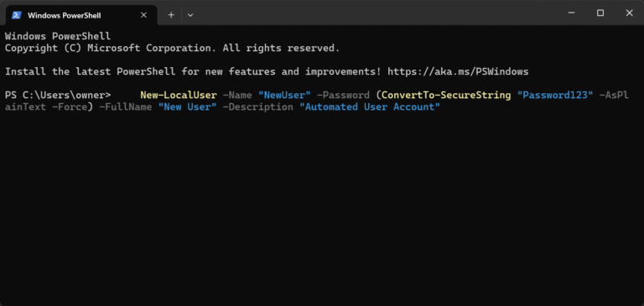Click the ConvertTo-SecureString cmdlet text

point(446,96)
